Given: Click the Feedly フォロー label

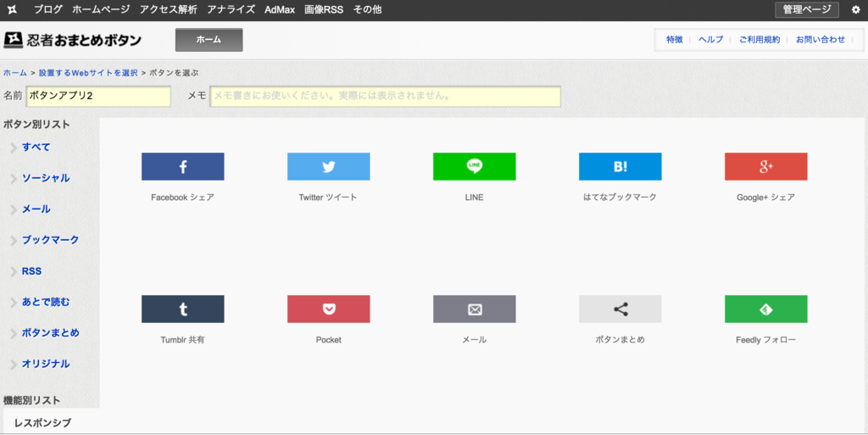Looking at the screenshot, I should point(765,340).
